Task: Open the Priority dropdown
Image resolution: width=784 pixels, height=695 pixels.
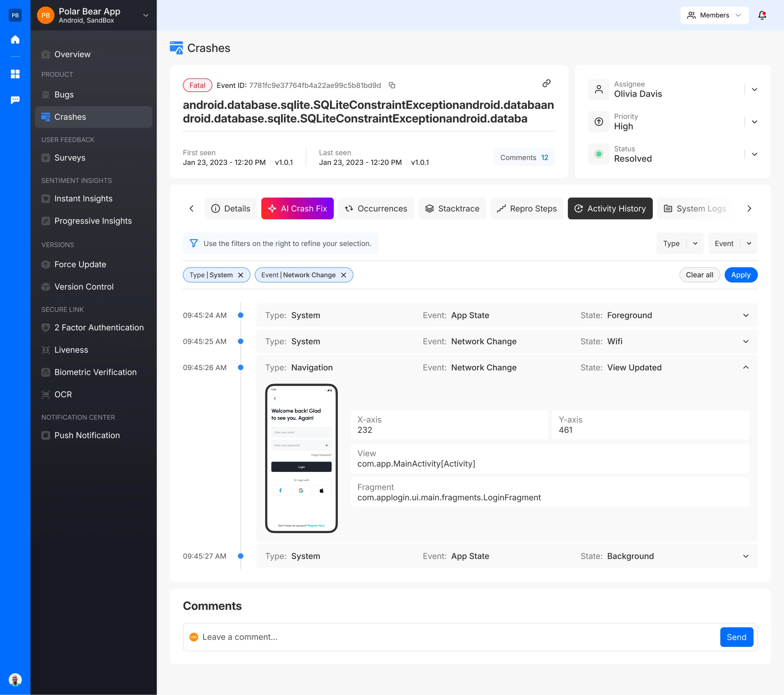Action: coord(754,122)
